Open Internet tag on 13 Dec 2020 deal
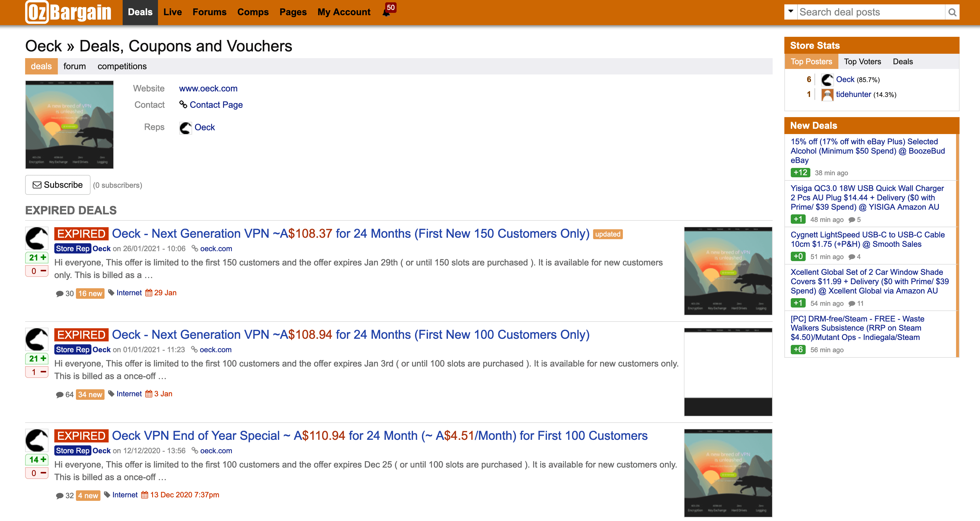The height and width of the screenshot is (521, 980). pyautogui.click(x=125, y=495)
